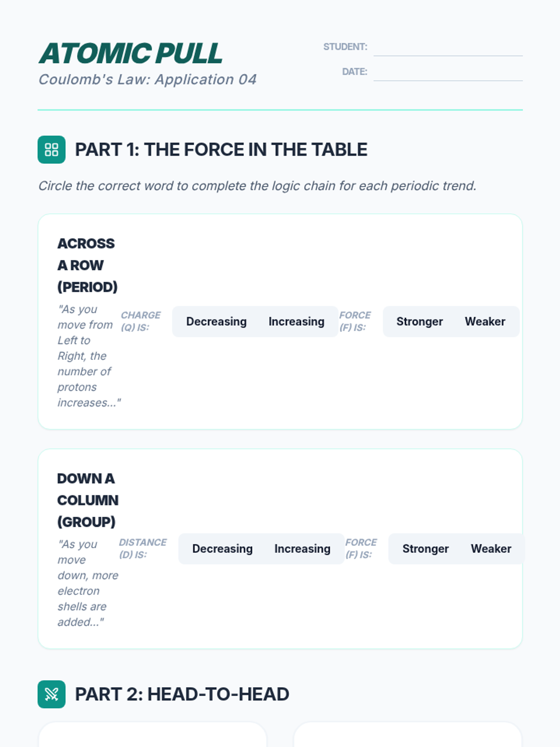Image resolution: width=560 pixels, height=747 pixels.
Task: Select Increasing for Distance (D)
Action: (302, 549)
